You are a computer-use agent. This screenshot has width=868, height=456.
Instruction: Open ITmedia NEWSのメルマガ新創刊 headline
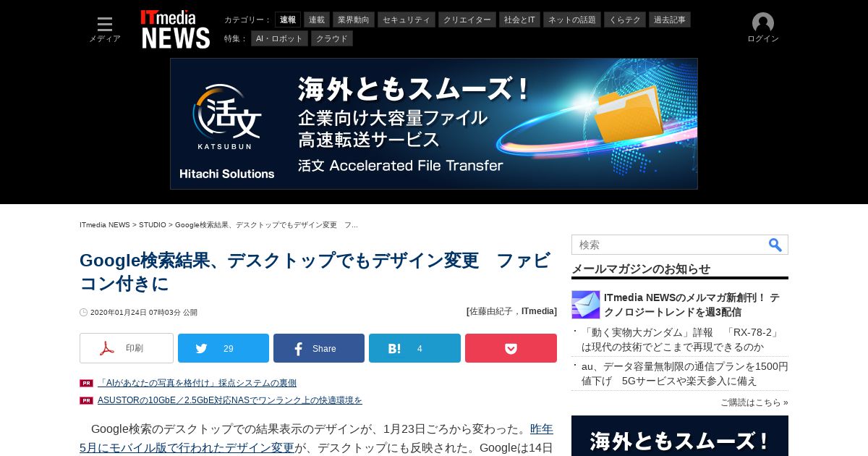point(692,305)
